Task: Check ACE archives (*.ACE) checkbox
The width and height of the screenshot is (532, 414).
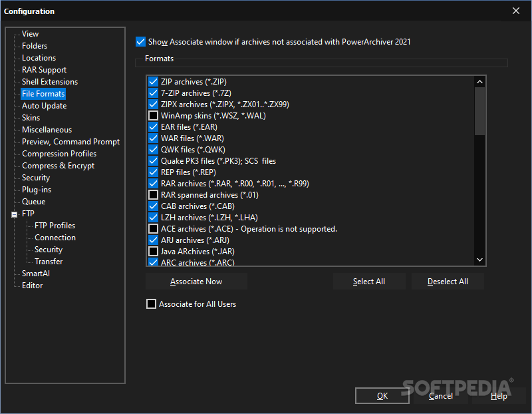Action: [154, 229]
